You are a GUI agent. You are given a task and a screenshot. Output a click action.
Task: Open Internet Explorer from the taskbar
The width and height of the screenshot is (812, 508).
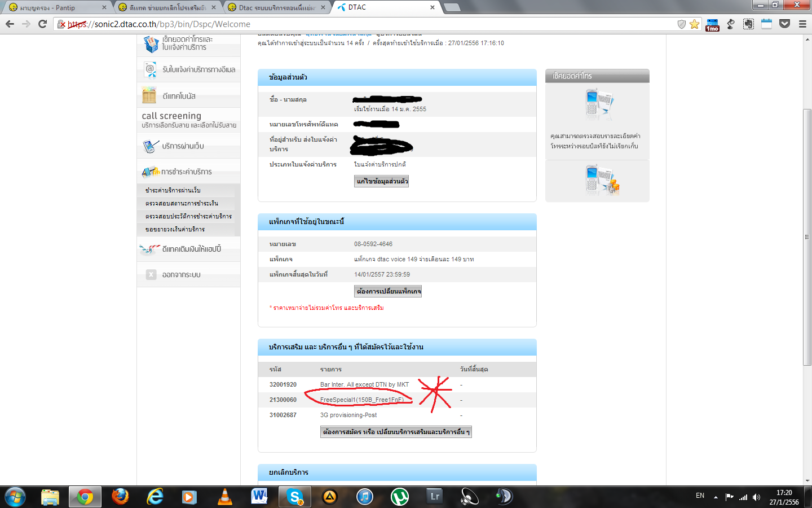(x=155, y=497)
